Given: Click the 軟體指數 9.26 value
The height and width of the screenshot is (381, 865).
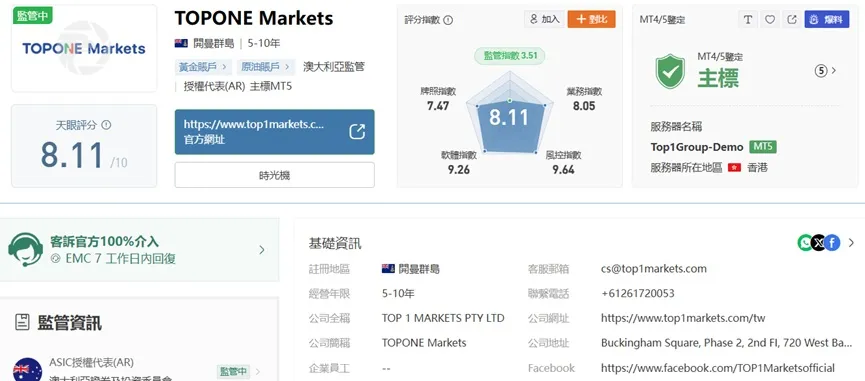Looking at the screenshot, I should tap(459, 170).
